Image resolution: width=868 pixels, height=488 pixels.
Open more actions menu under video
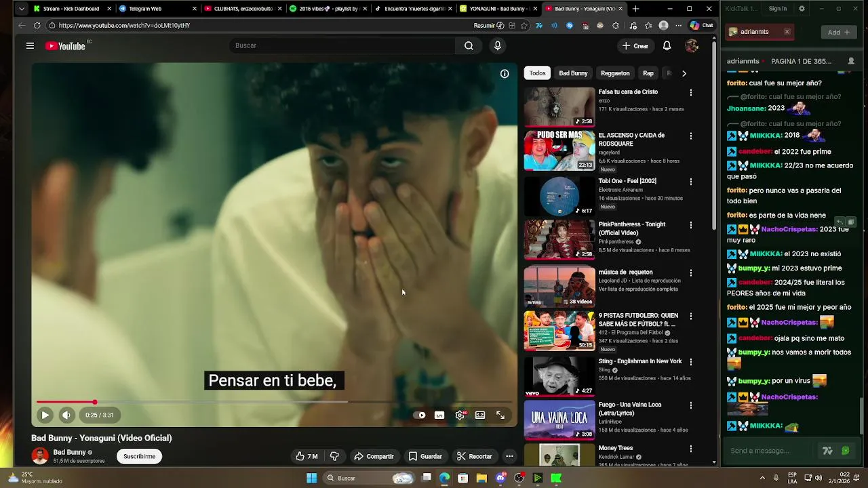[x=509, y=456]
